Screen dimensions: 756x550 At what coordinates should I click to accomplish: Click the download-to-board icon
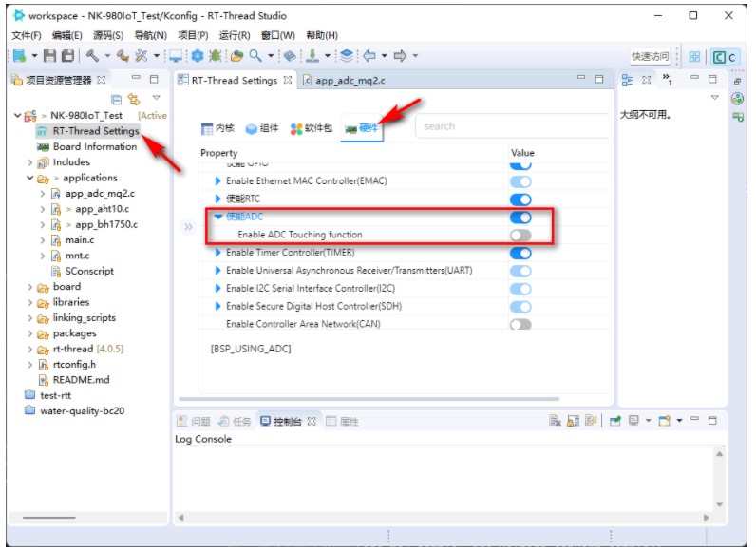tap(312, 56)
